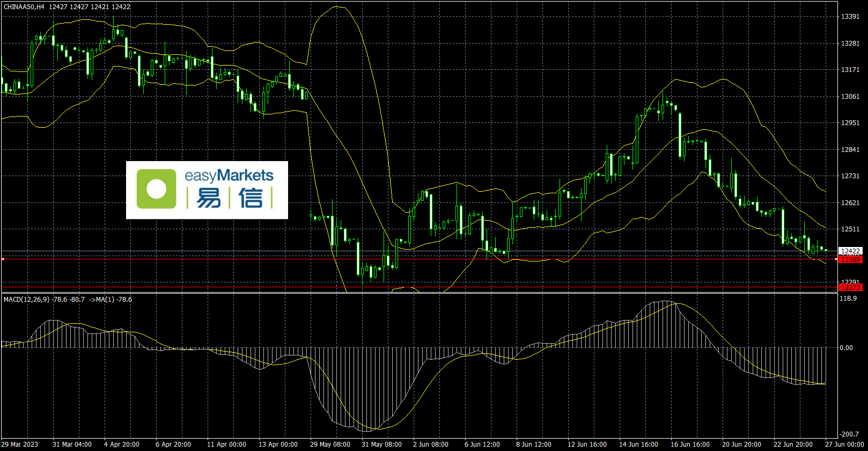868x451 pixels.
Task: Click the 12951 price axis label
Action: click(850, 123)
